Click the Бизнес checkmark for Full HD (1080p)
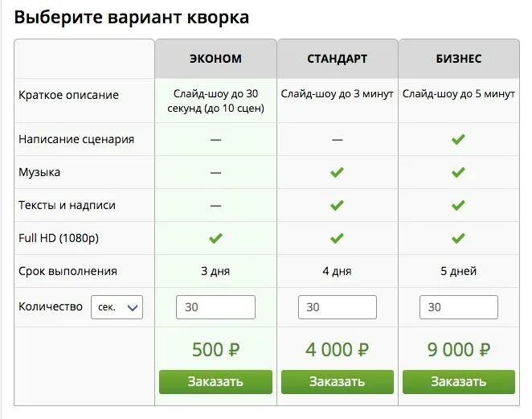This screenshot has height=419, width=532. [x=458, y=238]
